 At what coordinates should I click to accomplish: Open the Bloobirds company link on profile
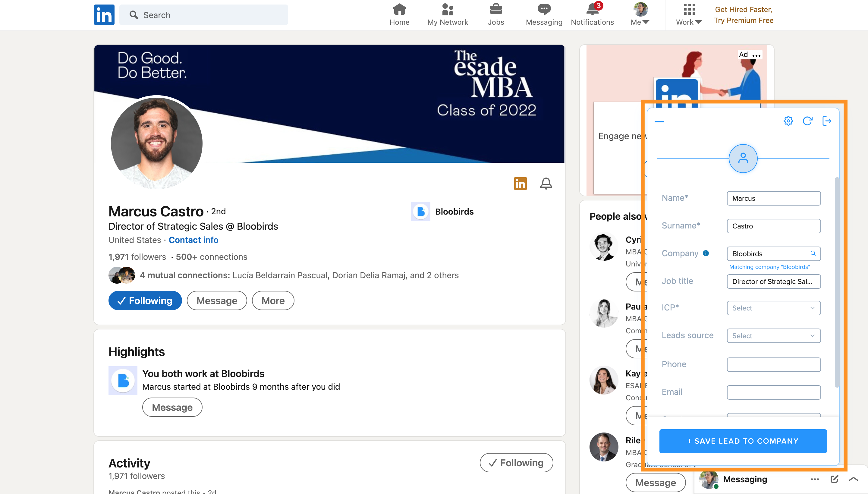tap(442, 211)
